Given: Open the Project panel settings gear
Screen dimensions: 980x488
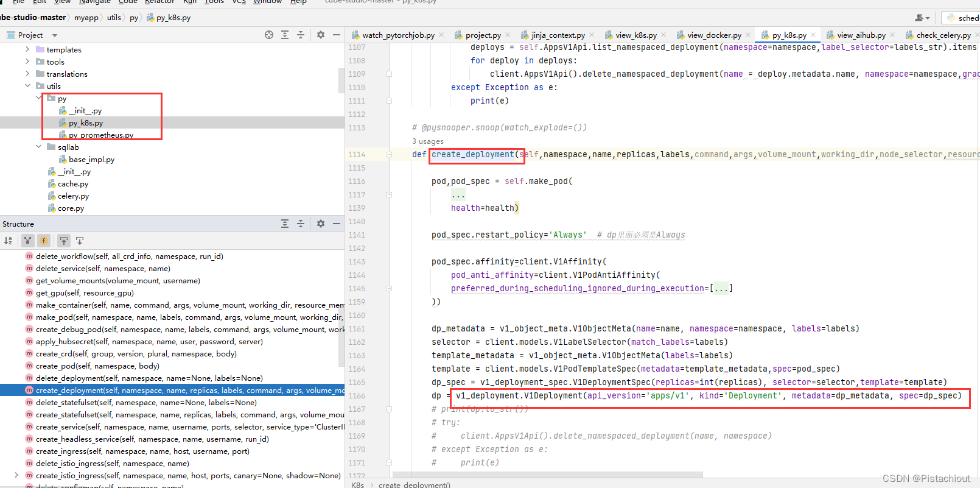Looking at the screenshot, I should point(321,35).
